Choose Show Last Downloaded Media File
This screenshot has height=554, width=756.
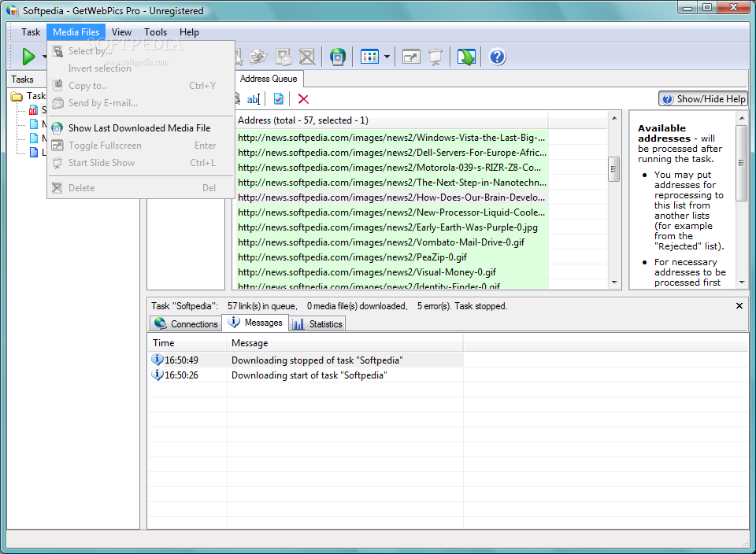pos(141,128)
